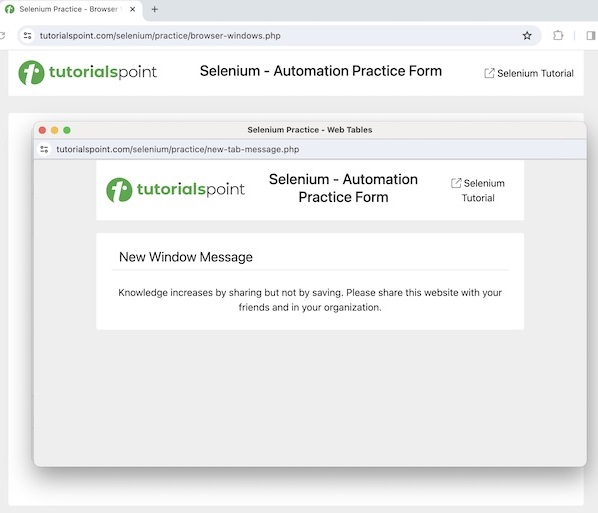Screen dimensions: 598x513
Task: Click the New Window Message heading
Action: click(x=186, y=257)
